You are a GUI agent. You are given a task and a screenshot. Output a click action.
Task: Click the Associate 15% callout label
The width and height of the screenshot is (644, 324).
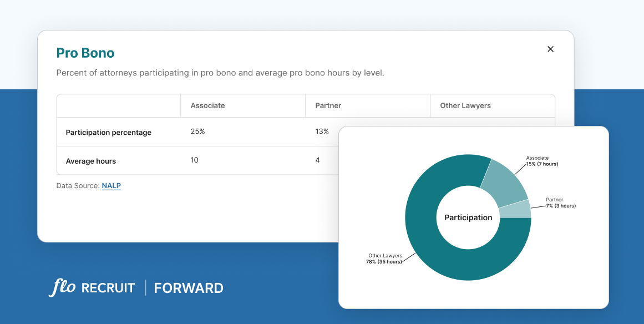(541, 161)
